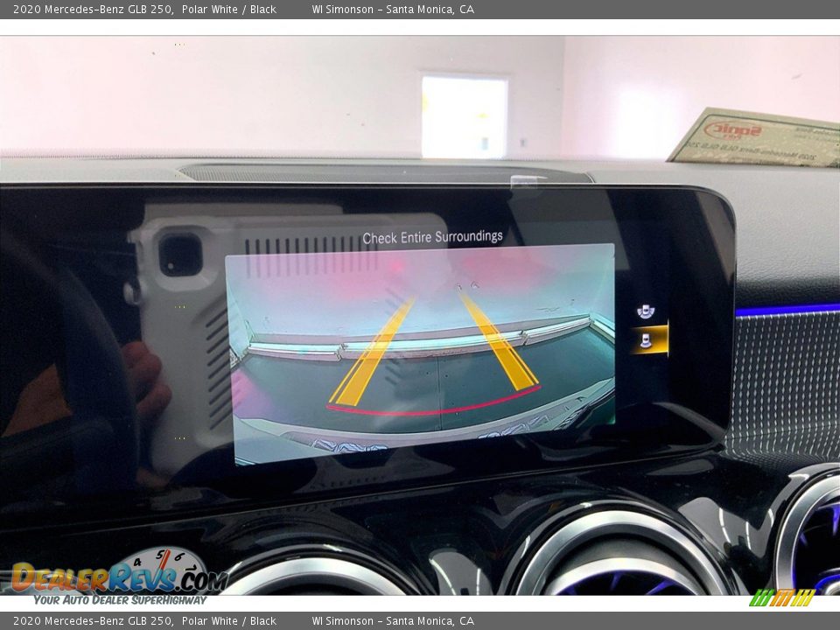Click 'WI Simonson – Santa Monica, CA' in top caption

click(x=393, y=9)
